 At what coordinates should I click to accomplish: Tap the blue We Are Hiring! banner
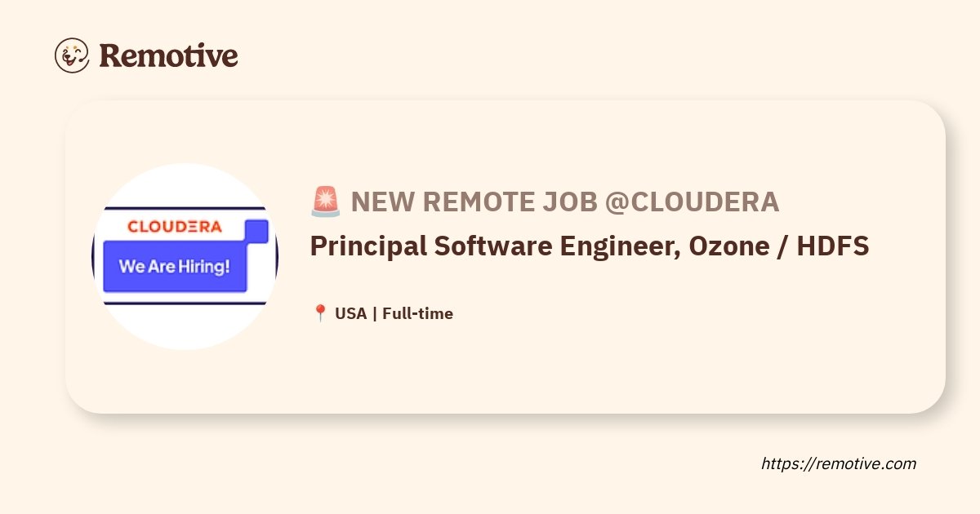[x=175, y=267]
